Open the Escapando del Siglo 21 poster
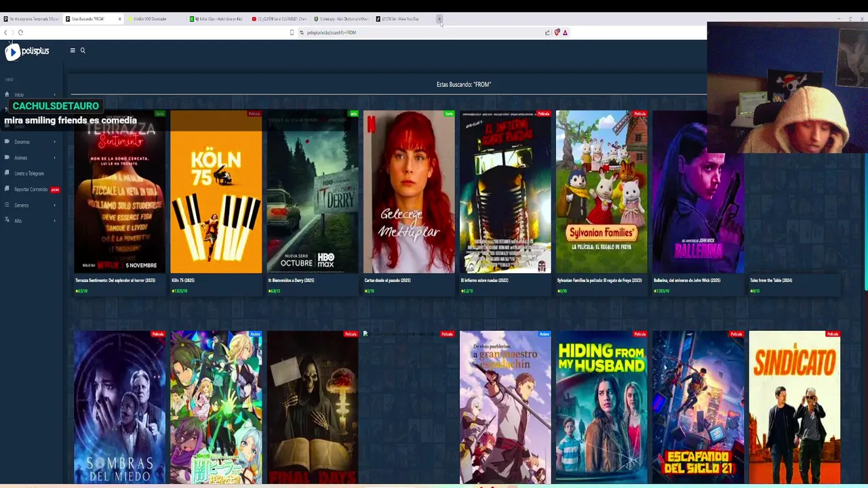Screen dimensions: 868x488 698,407
